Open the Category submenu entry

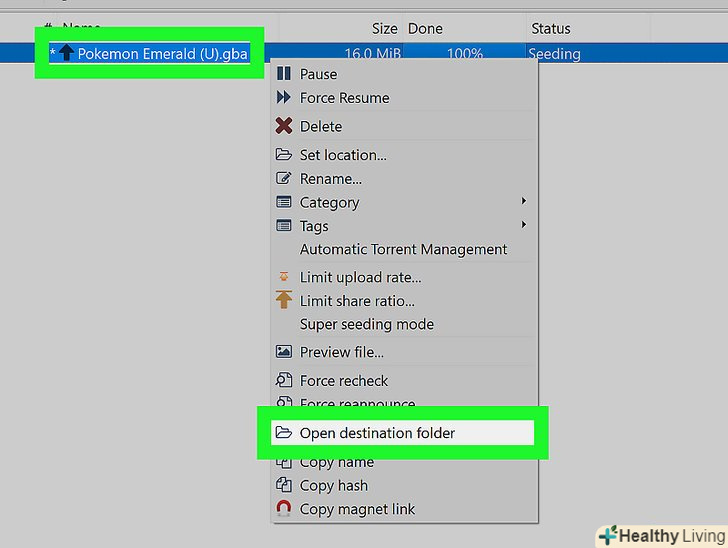pos(404,202)
